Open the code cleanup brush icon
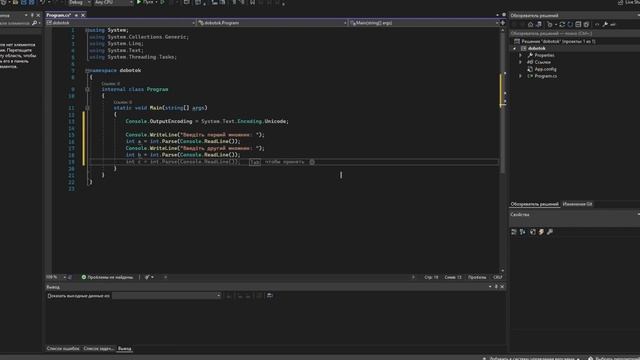The width and height of the screenshot is (640, 360). [x=147, y=277]
